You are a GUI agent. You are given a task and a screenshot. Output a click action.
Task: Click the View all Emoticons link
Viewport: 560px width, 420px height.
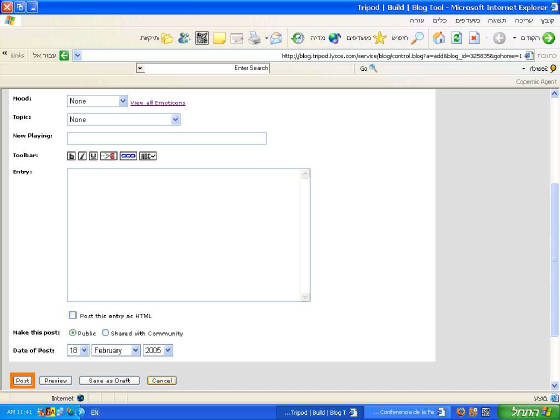158,103
